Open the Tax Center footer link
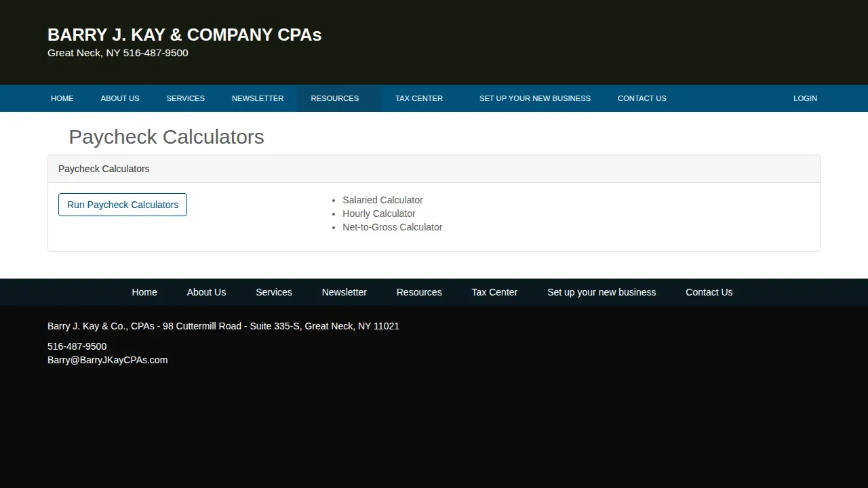This screenshot has height=488, width=868. (494, 292)
